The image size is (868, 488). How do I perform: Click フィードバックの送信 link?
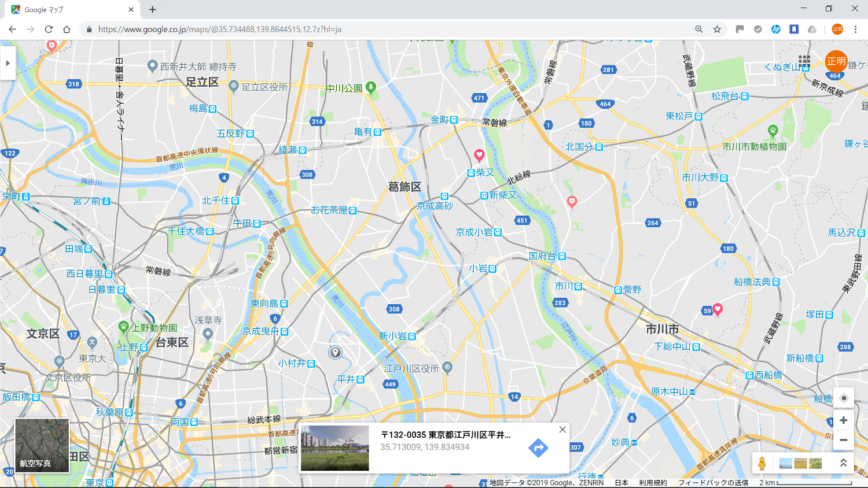(x=712, y=483)
